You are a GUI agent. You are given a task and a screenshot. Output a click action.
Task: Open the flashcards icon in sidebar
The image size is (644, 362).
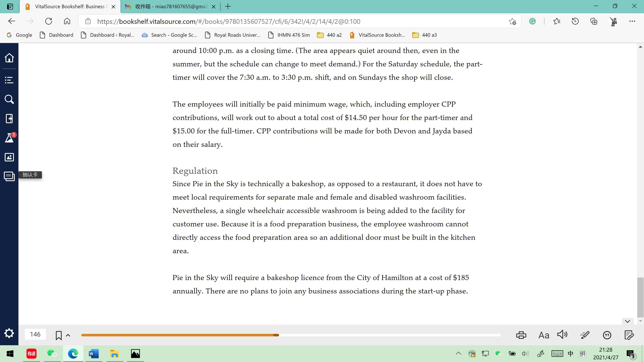[9, 176]
